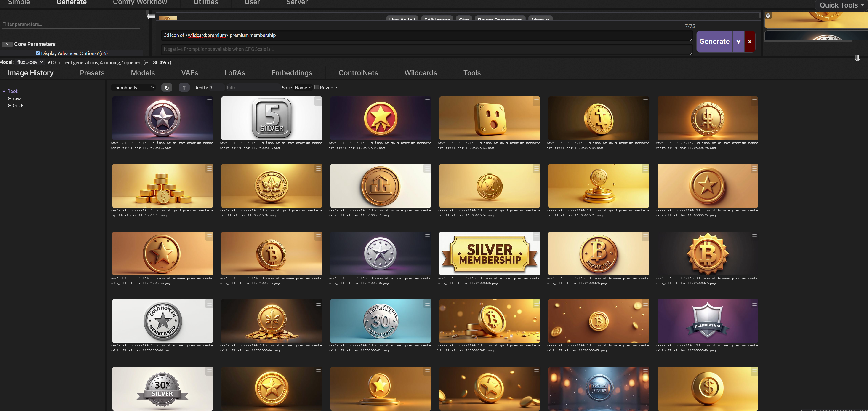
Task: Click the red cancel generation X button
Action: (x=750, y=41)
